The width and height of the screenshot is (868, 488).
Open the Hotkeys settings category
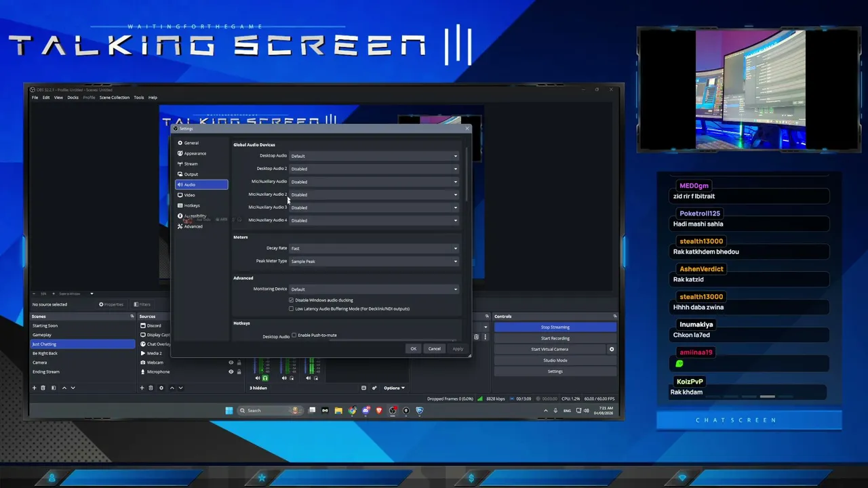pos(201,205)
